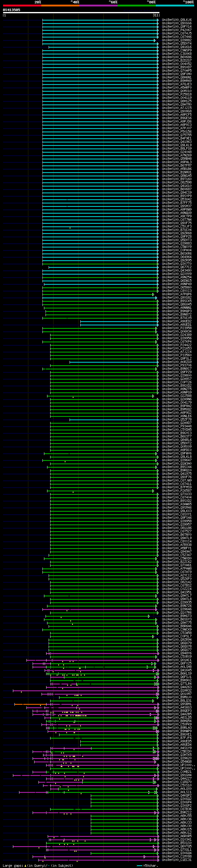This screenshot has height=868, width=197.
Task: Click hit label UniRef100_B4F9E1
Action: pyautogui.click(x=177, y=139)
